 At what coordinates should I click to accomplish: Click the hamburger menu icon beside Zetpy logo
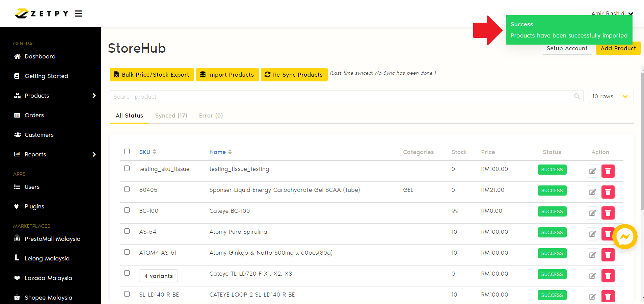tap(79, 14)
